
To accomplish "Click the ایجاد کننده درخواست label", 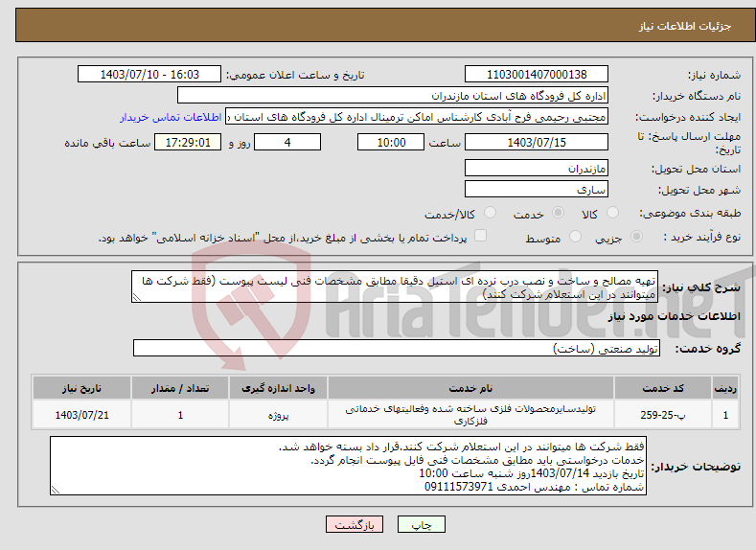I will pyautogui.click(x=689, y=118).
